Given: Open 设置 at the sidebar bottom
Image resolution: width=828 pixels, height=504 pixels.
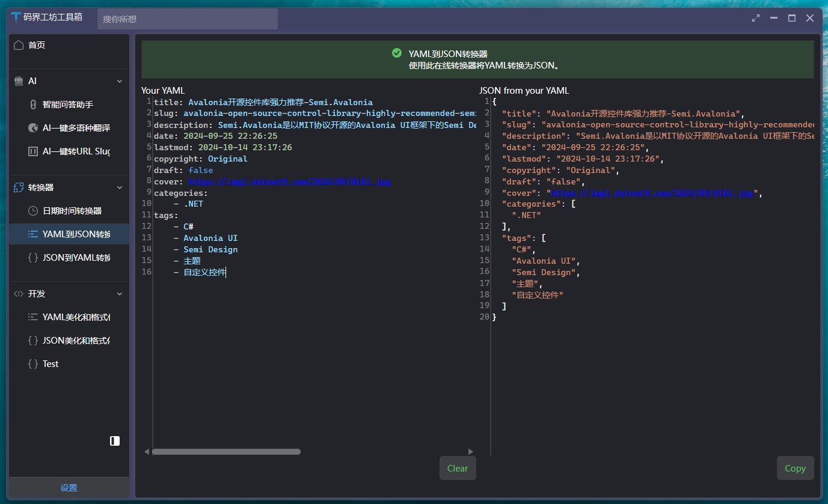Looking at the screenshot, I should click(x=69, y=488).
